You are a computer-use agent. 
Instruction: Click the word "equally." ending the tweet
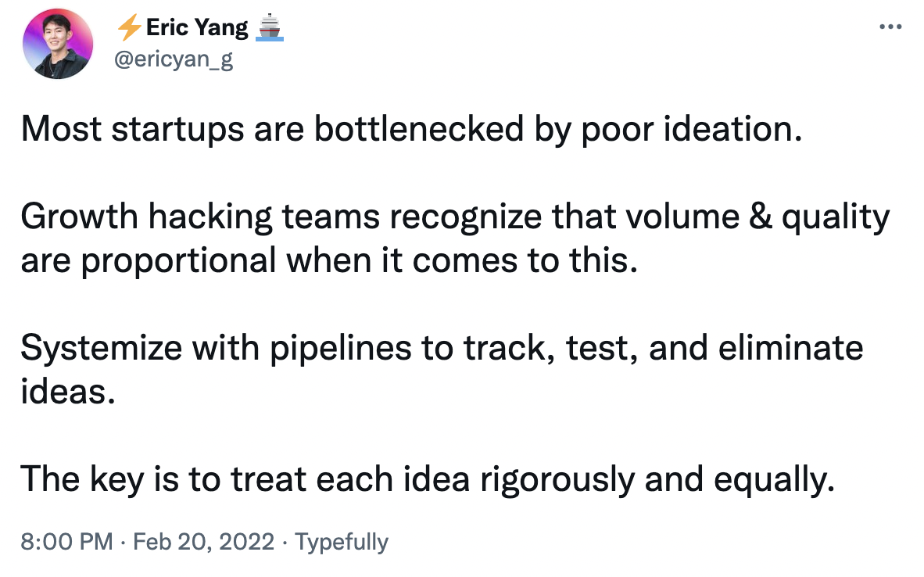click(x=775, y=479)
